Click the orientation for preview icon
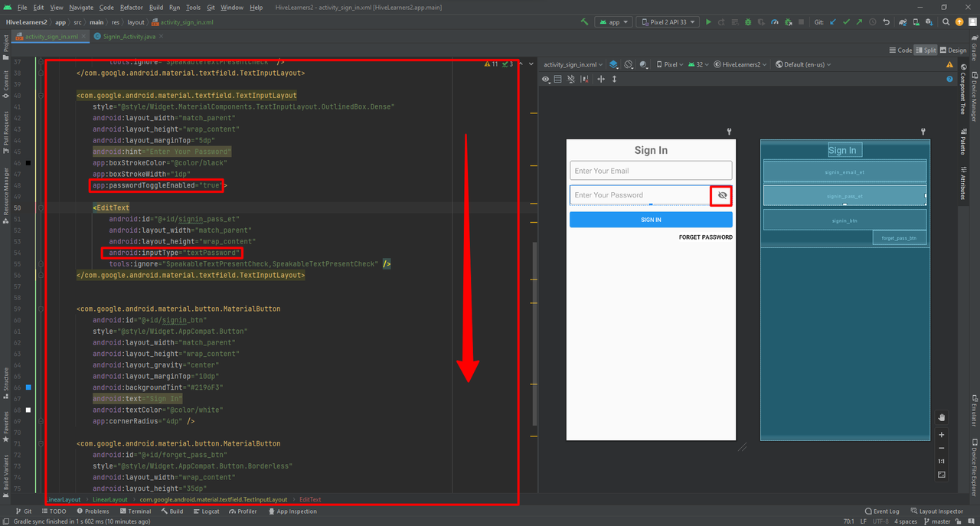Viewport: 980px width, 526px height. (x=629, y=64)
